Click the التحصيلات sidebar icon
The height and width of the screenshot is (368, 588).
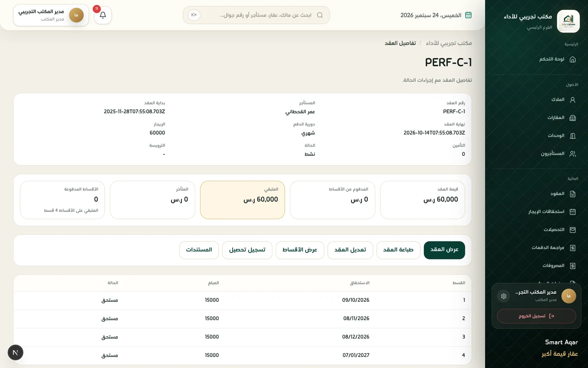(x=573, y=230)
